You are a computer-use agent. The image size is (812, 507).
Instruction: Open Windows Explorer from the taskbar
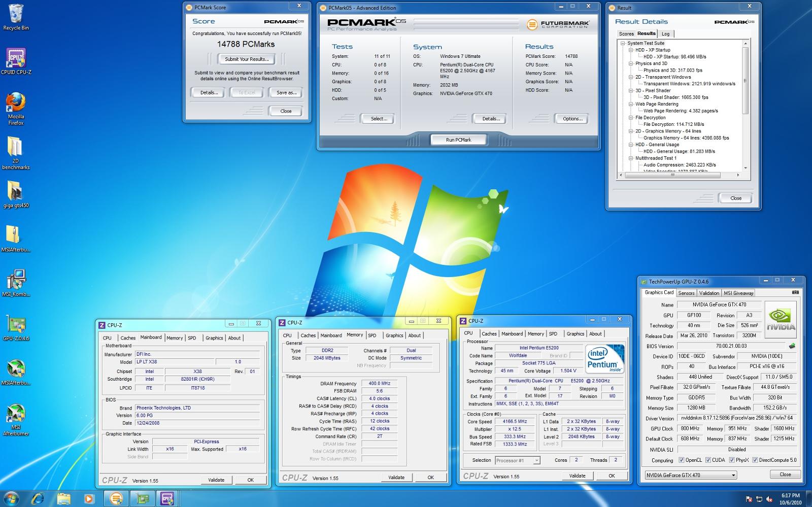tap(63, 498)
